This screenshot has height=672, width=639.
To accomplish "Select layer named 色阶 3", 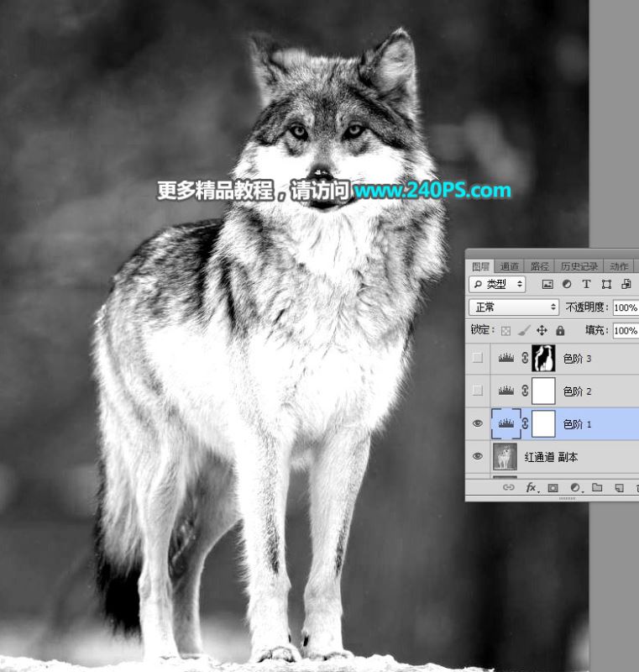I will pyautogui.click(x=577, y=359).
